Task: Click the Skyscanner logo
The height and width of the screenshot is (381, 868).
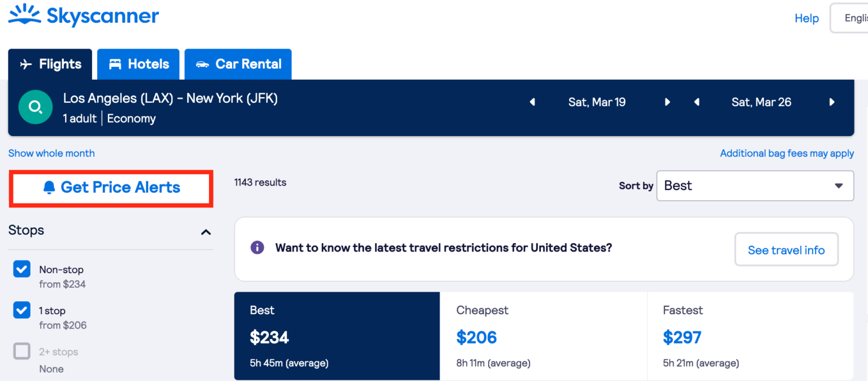Action: tap(83, 16)
